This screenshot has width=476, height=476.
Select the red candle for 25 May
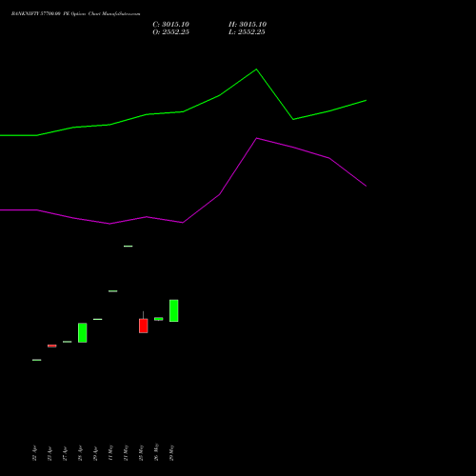pyautogui.click(x=144, y=326)
